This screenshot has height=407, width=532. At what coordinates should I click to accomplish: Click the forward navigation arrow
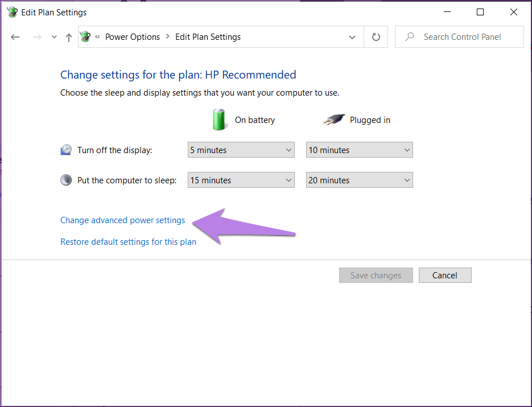coord(37,37)
